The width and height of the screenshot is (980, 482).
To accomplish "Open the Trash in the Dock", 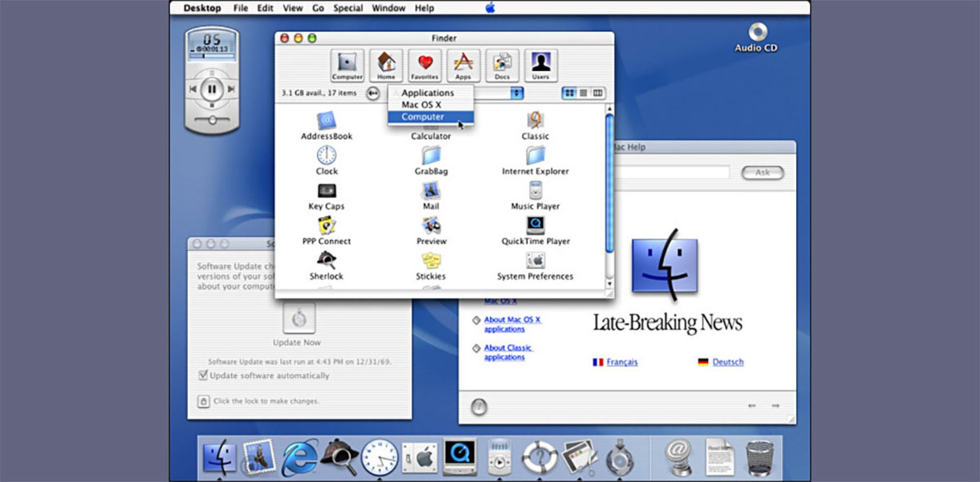I will [759, 458].
